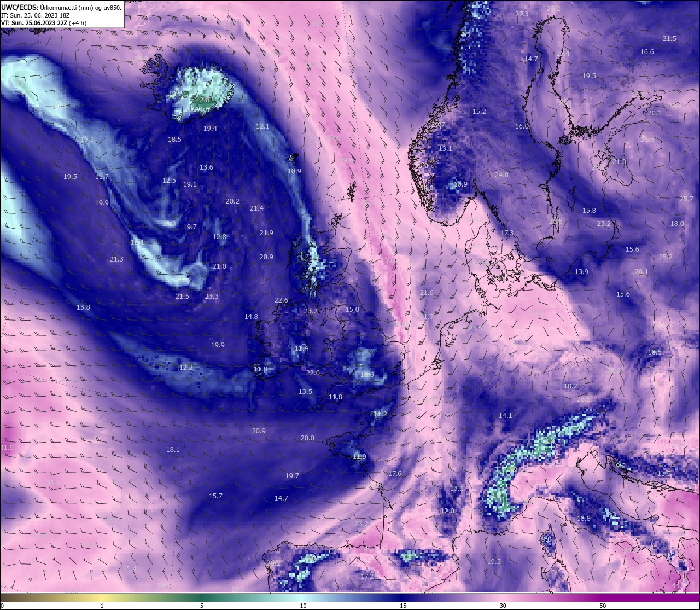
Task: Click the 10.8 value over Italy
Action: 584,518
